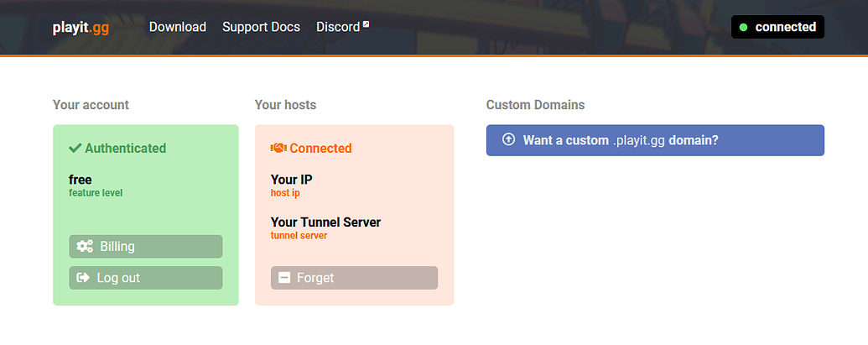The height and width of the screenshot is (345, 868).
Task: Click the connected status badge
Action: coord(777,27)
